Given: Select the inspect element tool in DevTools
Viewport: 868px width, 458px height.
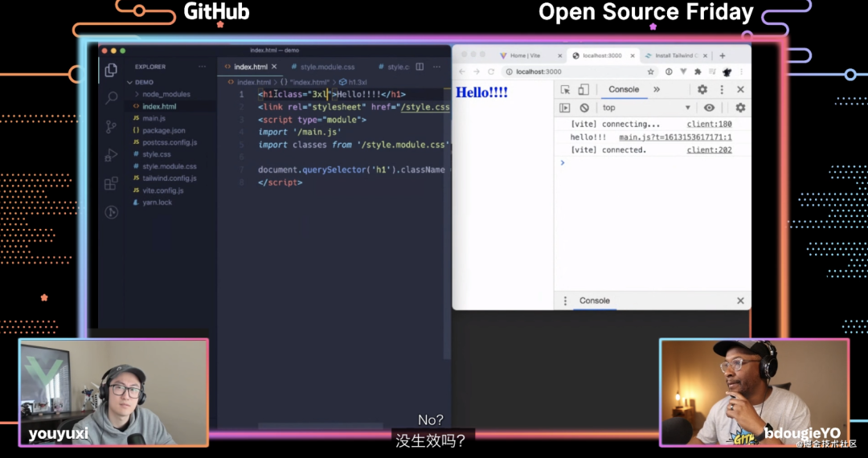Looking at the screenshot, I should click(x=565, y=90).
